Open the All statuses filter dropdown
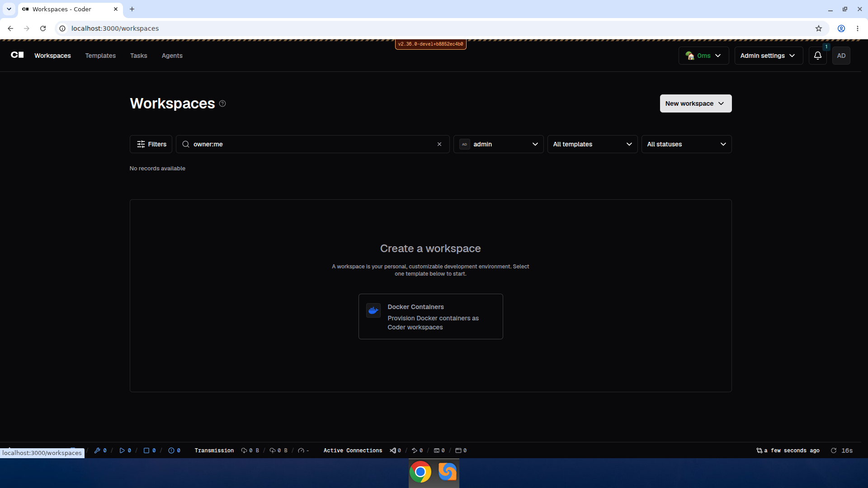The image size is (868, 488). point(687,144)
